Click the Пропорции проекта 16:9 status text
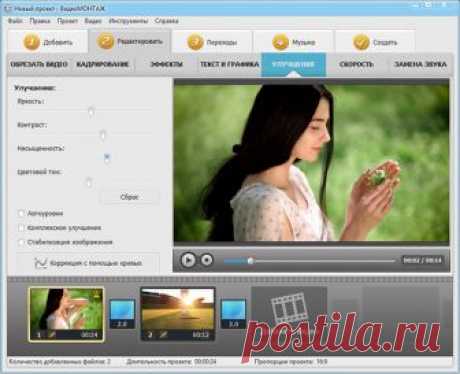The height and width of the screenshot is (374, 460). pyautogui.click(x=291, y=361)
